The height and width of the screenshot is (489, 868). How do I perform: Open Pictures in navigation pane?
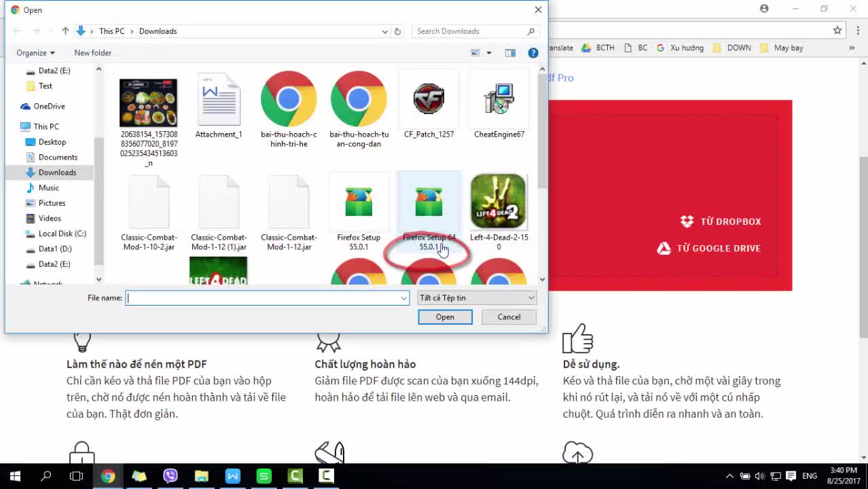tap(52, 203)
